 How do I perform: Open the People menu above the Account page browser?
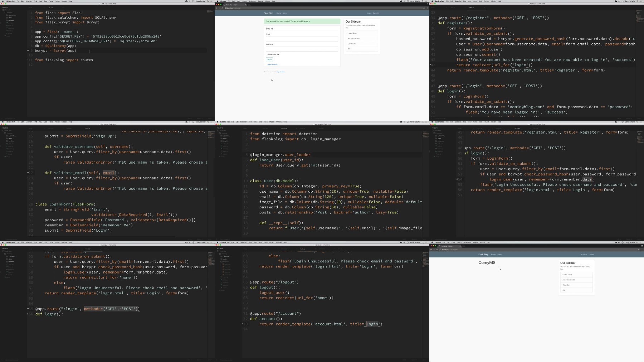[475, 242]
